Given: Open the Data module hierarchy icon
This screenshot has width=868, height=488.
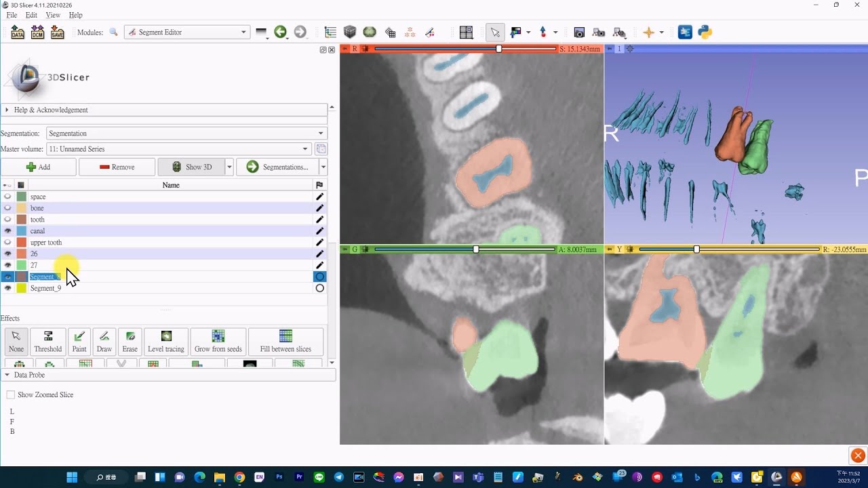Looking at the screenshot, I should (330, 32).
